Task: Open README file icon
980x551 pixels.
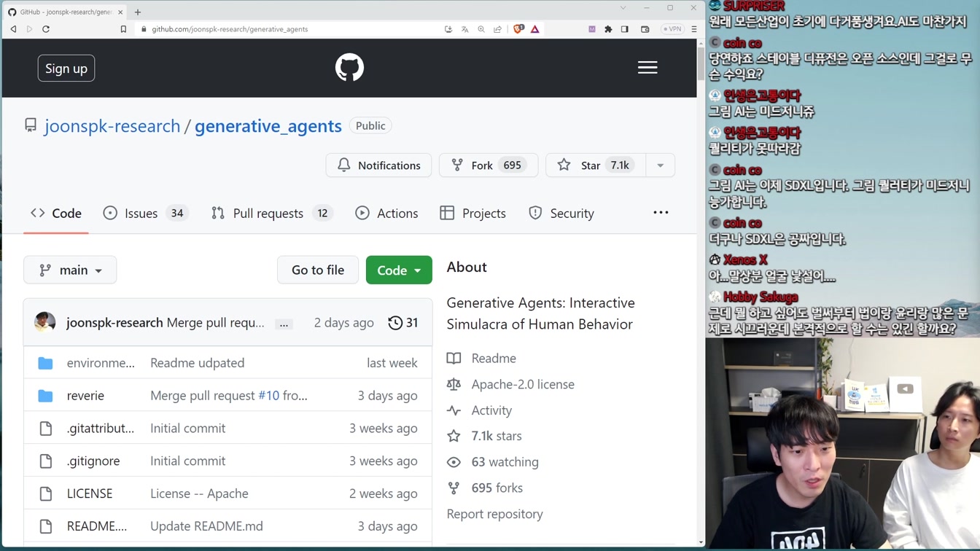Action: pyautogui.click(x=46, y=526)
